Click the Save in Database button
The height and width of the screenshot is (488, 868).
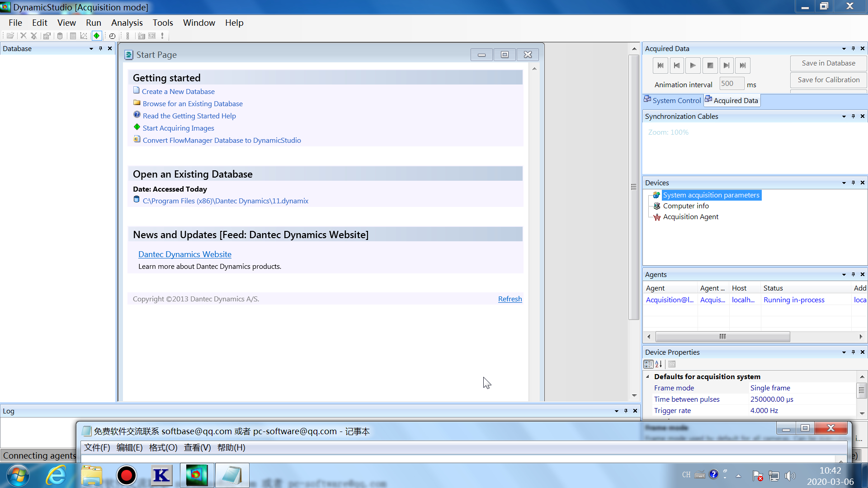click(x=828, y=63)
